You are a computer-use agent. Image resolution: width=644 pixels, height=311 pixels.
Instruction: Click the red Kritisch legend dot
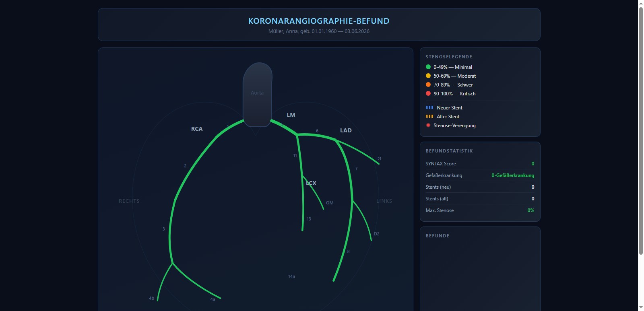pos(428,93)
